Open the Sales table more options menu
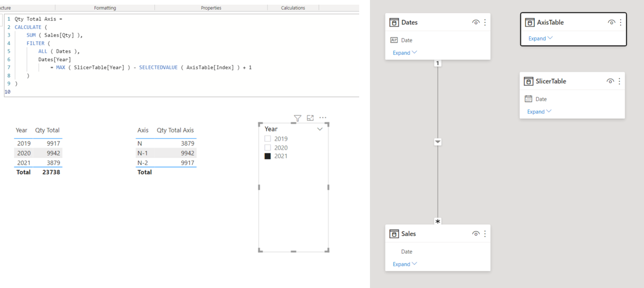This screenshot has height=288, width=644. (485, 234)
